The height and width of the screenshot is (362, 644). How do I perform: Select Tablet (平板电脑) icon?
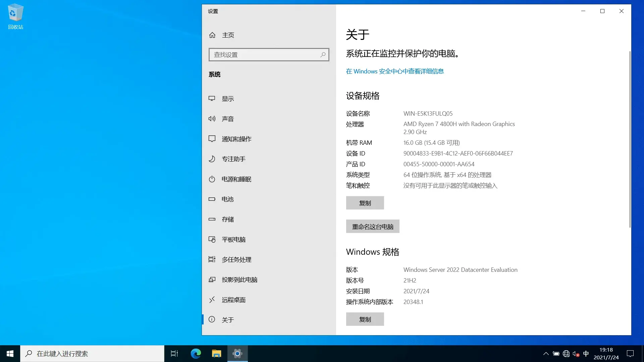tap(212, 239)
